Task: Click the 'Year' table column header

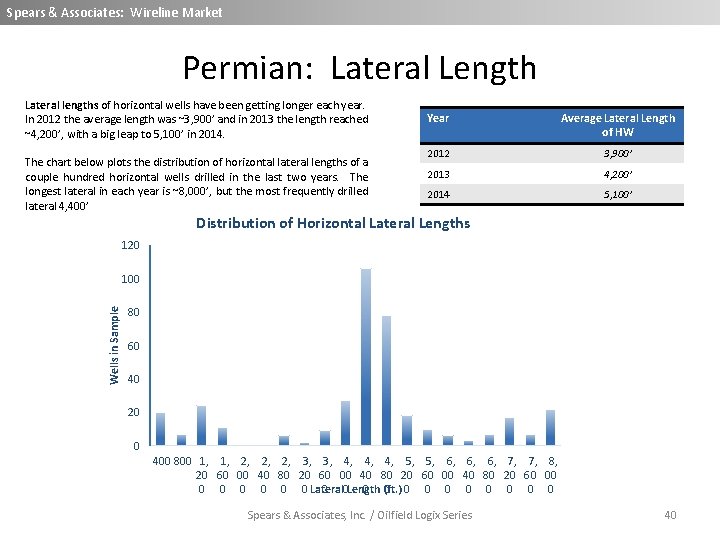Action: pos(438,118)
